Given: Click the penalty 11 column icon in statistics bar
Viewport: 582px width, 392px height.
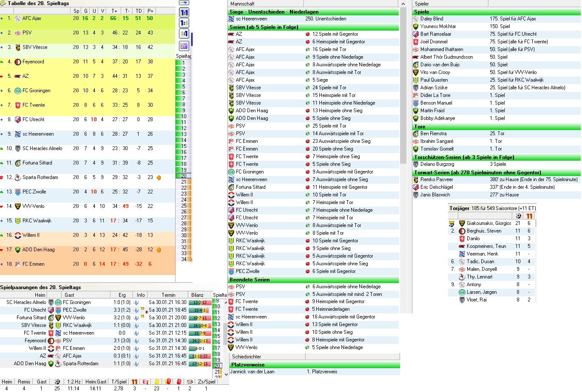Looking at the screenshot, I should click(134, 382).
